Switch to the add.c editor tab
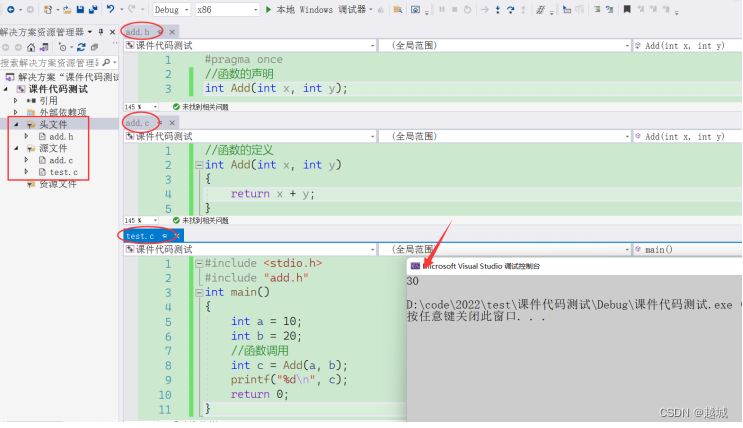The height and width of the screenshot is (428, 743). coord(137,123)
